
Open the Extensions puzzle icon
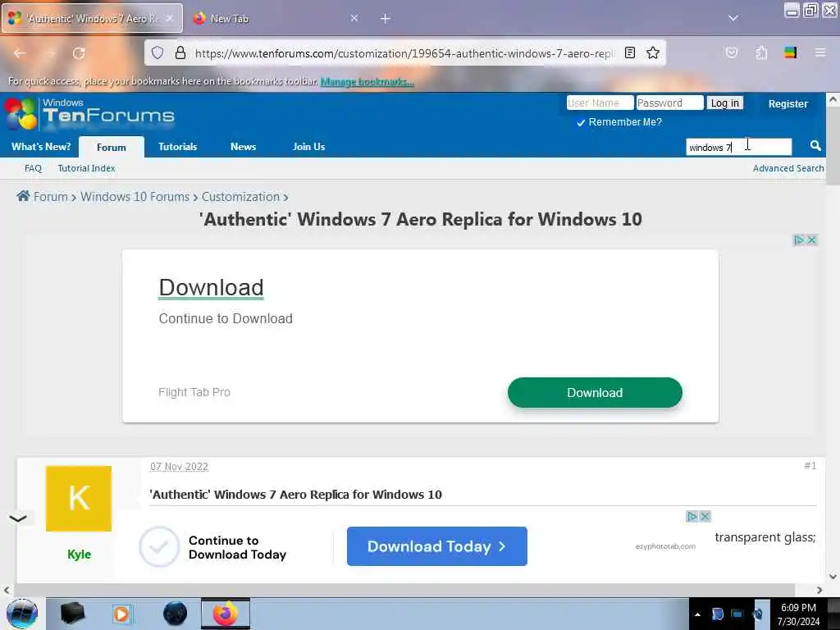tap(761, 52)
